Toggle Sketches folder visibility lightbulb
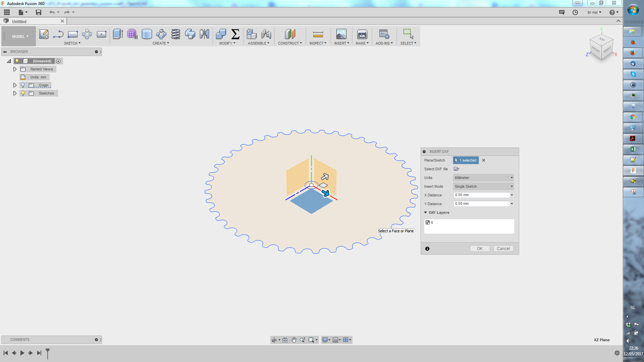644x362 pixels. point(23,93)
